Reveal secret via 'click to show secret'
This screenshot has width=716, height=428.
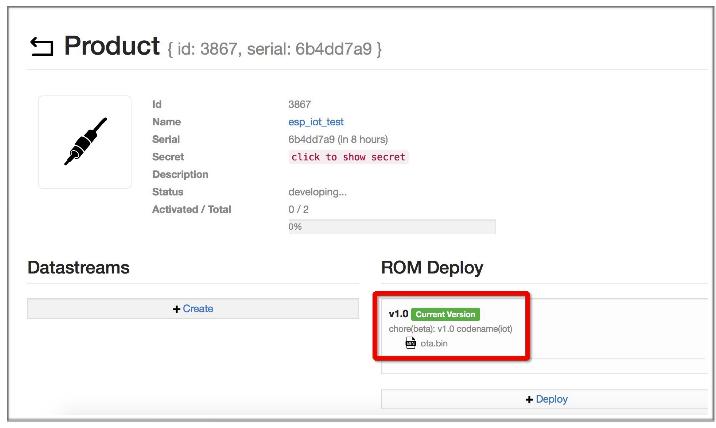(x=349, y=157)
